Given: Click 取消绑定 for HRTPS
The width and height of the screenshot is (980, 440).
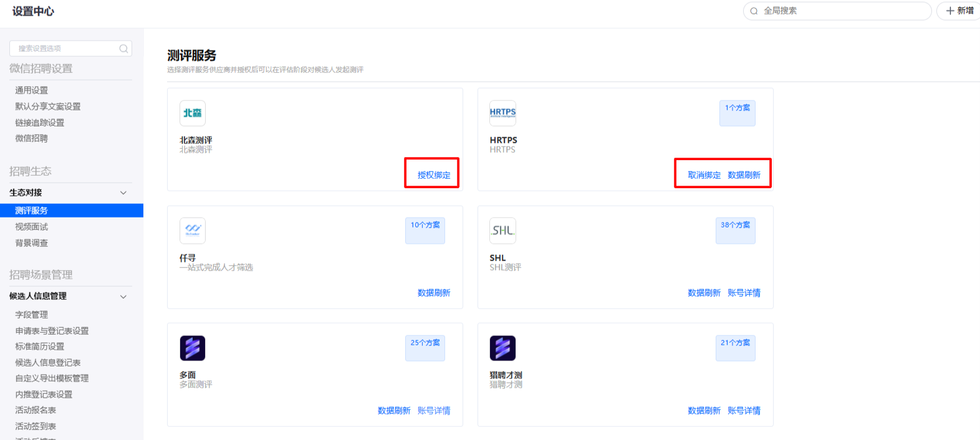Looking at the screenshot, I should (x=704, y=175).
